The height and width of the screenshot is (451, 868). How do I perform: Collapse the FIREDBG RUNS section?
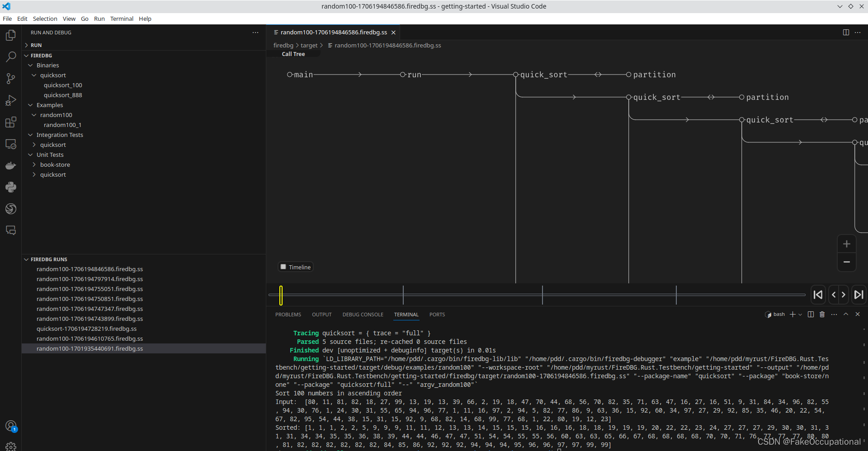(x=26, y=259)
